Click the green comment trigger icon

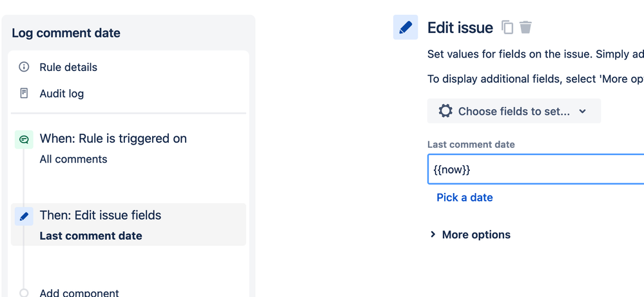(x=24, y=139)
